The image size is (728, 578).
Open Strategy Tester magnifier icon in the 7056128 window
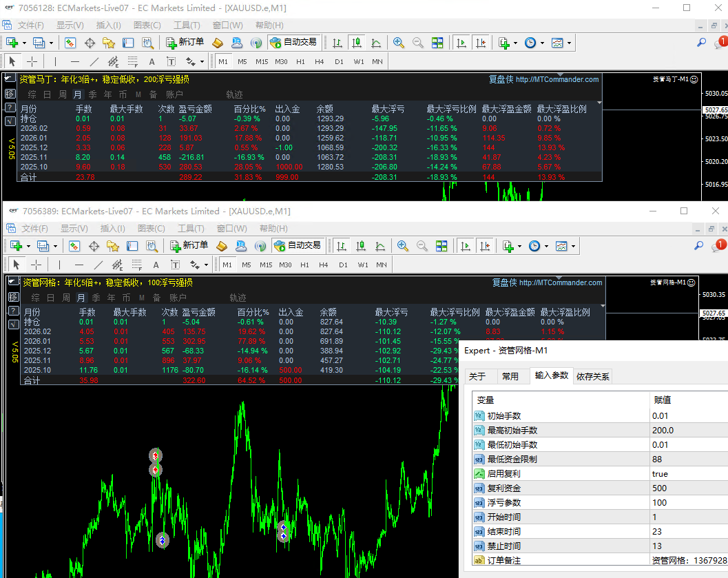point(147,43)
